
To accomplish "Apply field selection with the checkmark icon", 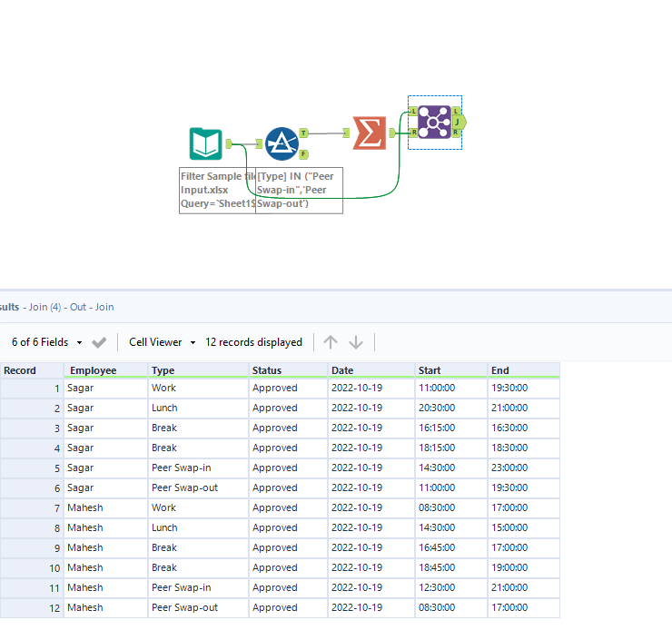I will [x=99, y=342].
